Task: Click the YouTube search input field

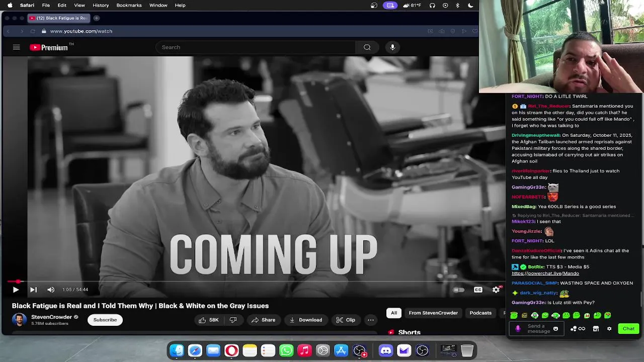Action: pos(256,47)
